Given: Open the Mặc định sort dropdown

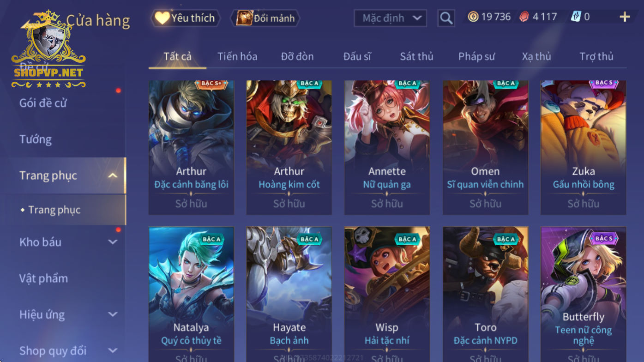Looking at the screenshot, I should [390, 18].
